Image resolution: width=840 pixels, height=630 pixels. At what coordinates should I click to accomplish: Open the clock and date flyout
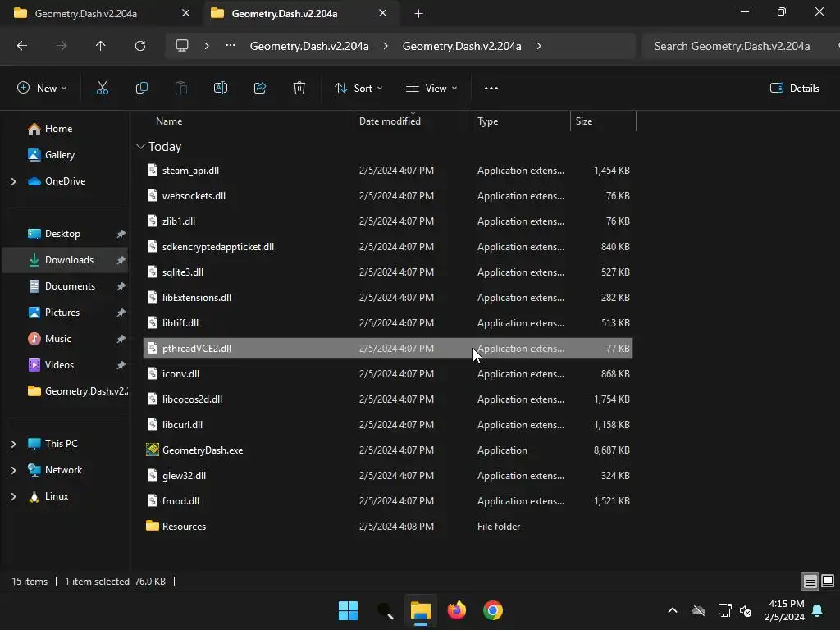(x=785, y=610)
